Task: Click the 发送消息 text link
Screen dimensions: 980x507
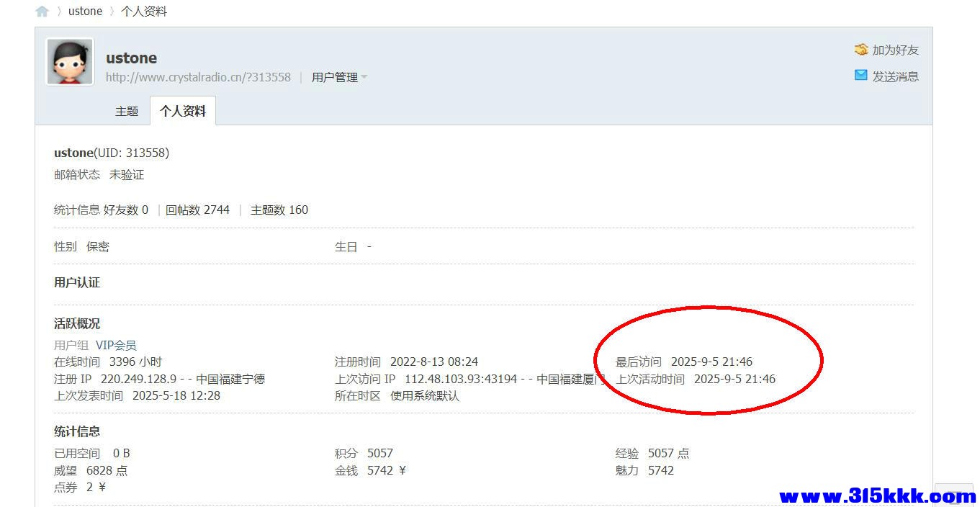Action: coord(895,76)
